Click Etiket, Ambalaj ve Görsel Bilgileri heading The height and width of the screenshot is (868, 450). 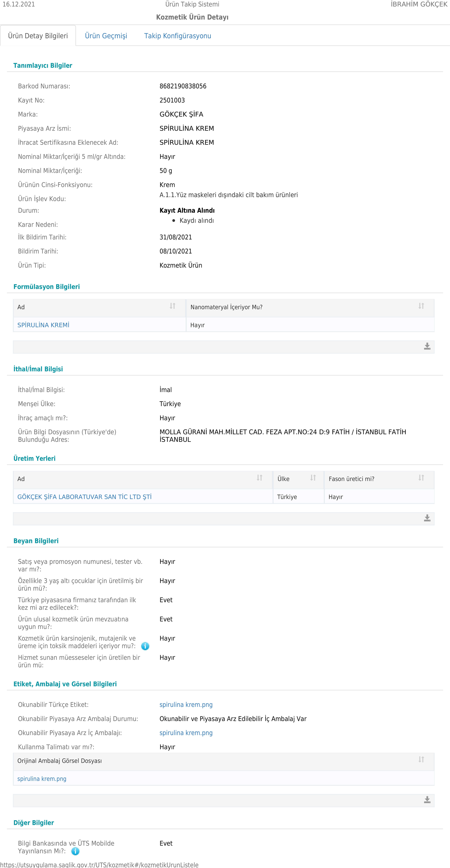pyautogui.click(x=65, y=684)
